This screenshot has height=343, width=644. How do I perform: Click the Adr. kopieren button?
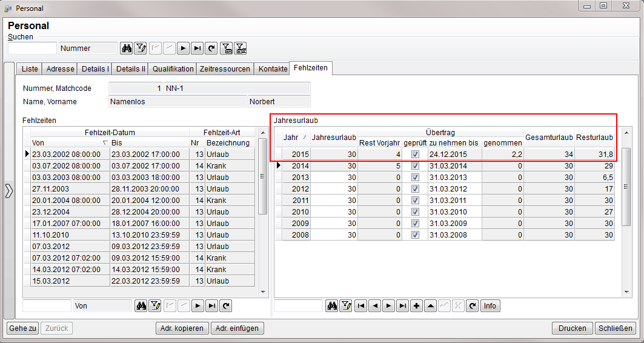click(182, 328)
